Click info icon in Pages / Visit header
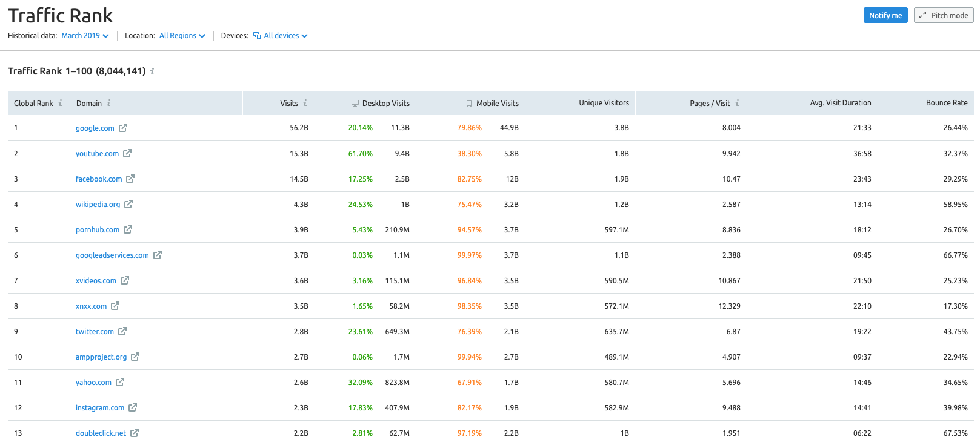 pos(737,103)
